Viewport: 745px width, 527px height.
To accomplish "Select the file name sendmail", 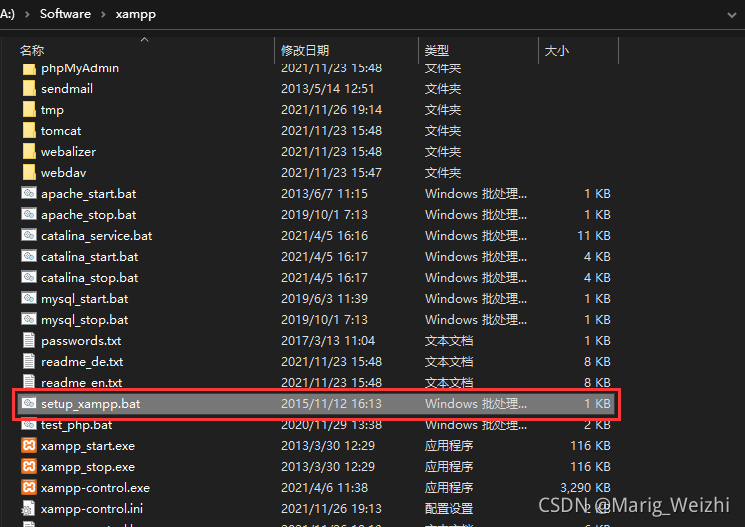I will click(67, 89).
